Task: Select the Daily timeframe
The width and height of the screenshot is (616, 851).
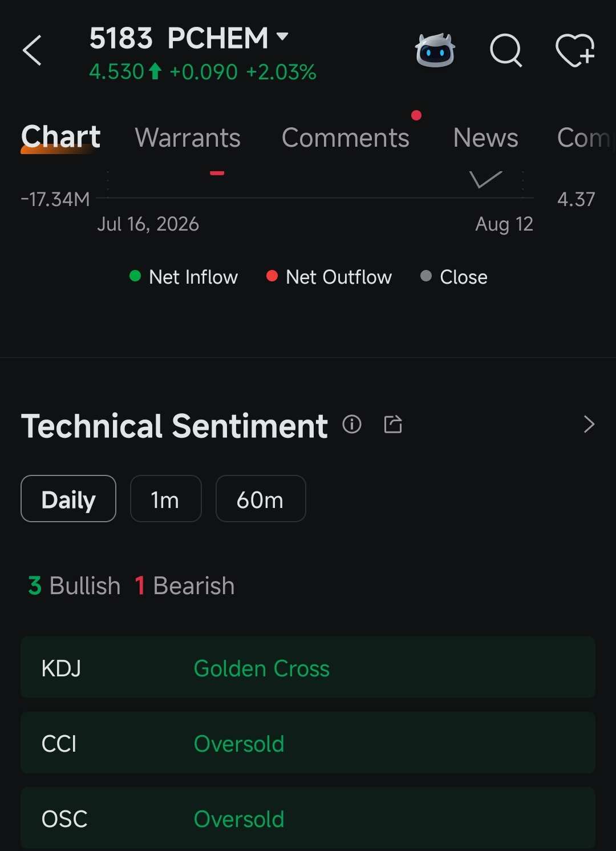Action: [x=68, y=499]
